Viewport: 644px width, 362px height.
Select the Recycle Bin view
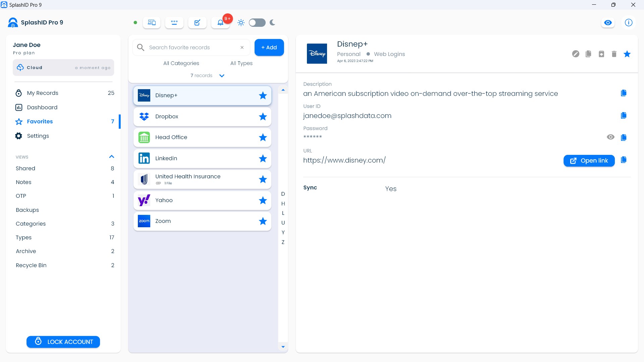click(31, 265)
